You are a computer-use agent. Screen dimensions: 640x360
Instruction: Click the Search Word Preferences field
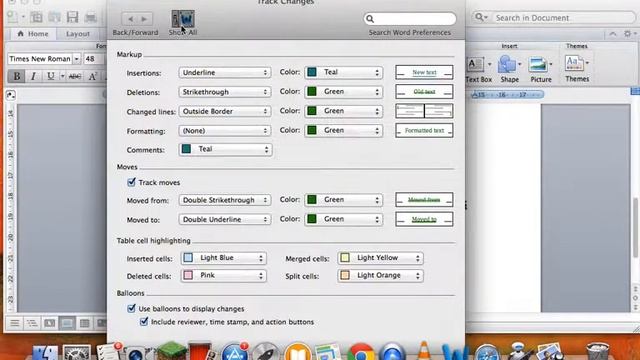click(x=410, y=18)
